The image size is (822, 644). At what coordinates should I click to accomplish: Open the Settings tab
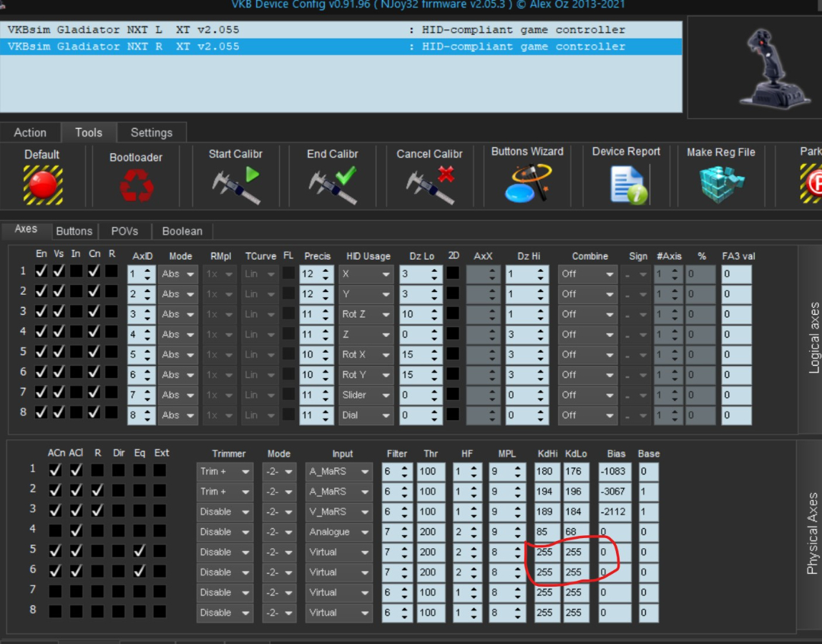(152, 132)
